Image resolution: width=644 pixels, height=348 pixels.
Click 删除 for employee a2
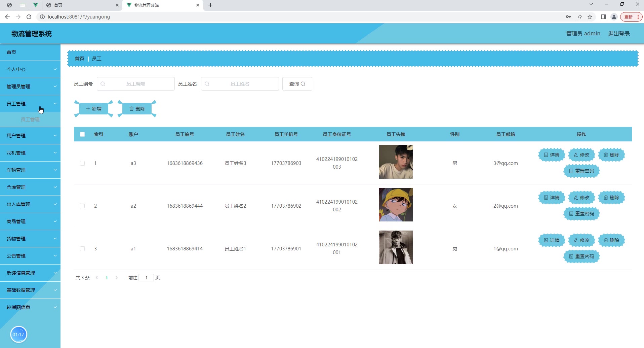611,198
